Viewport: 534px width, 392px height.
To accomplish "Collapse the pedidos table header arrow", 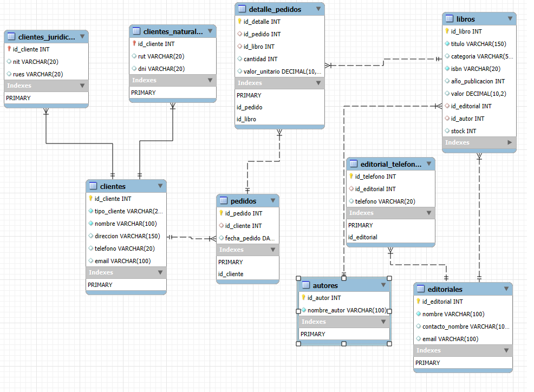I will [273, 200].
